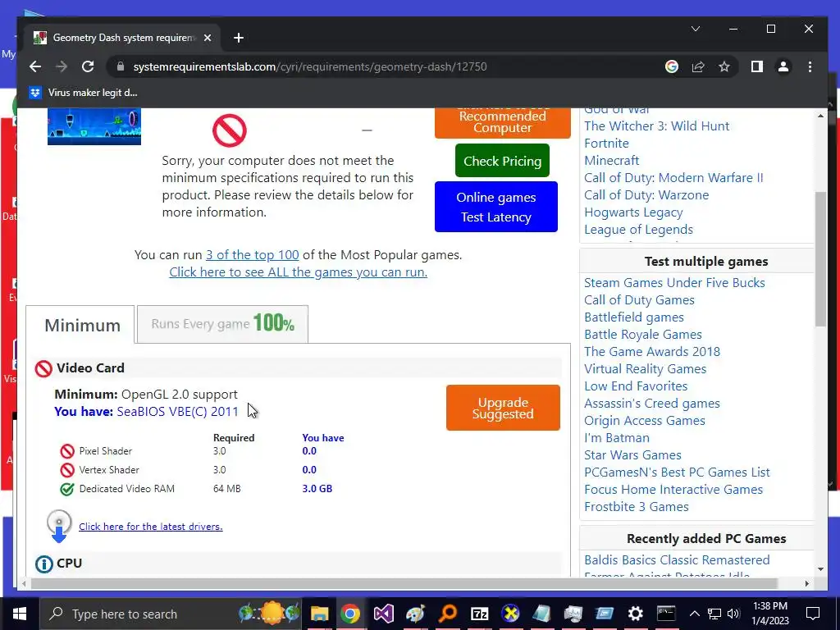The width and height of the screenshot is (840, 630).
Task: Click the volume speaker tray icon
Action: pyautogui.click(x=734, y=614)
